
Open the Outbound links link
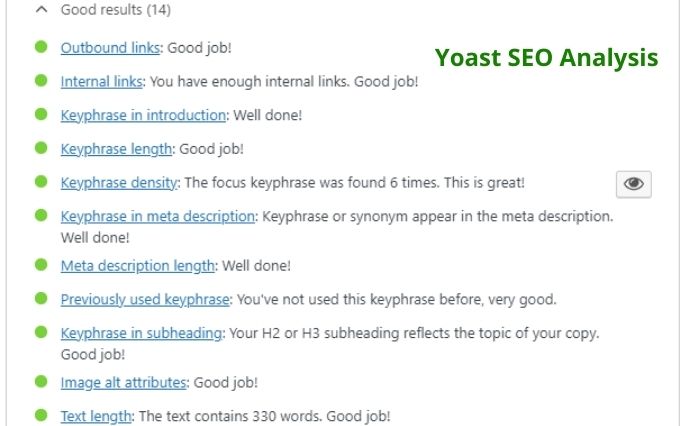[111, 48]
